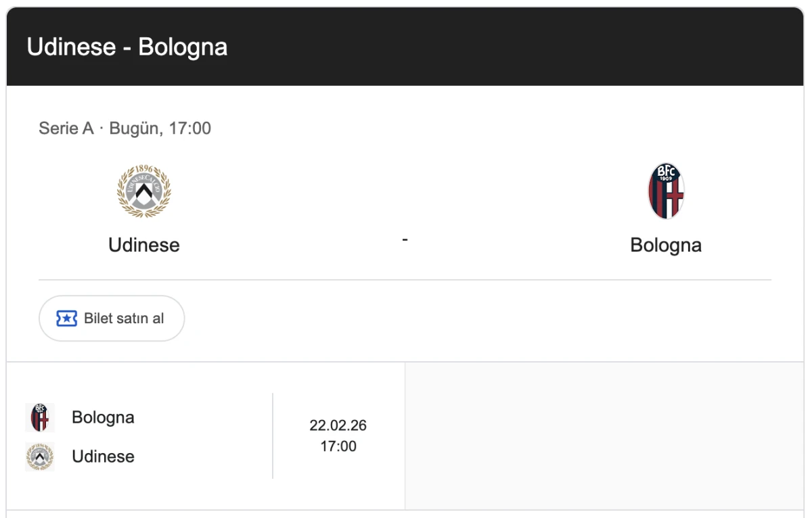Select the upcoming match card row

[x=203, y=435]
